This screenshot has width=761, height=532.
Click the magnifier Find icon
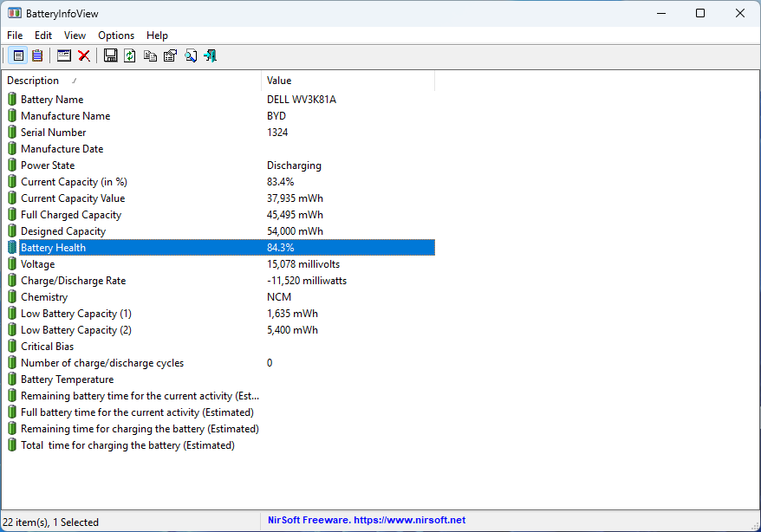[191, 55]
